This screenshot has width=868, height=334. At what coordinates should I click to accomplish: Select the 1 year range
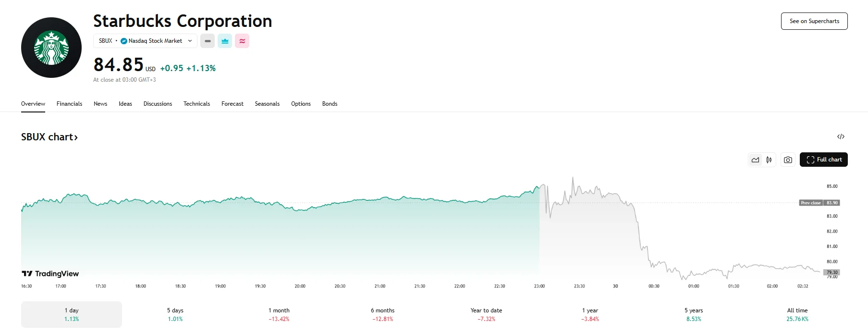click(x=590, y=314)
